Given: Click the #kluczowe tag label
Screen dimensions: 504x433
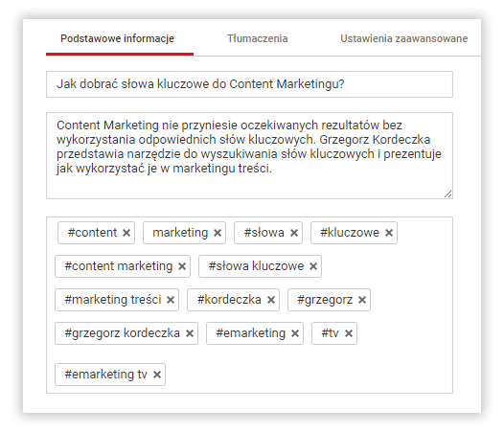Looking at the screenshot, I should point(350,233).
